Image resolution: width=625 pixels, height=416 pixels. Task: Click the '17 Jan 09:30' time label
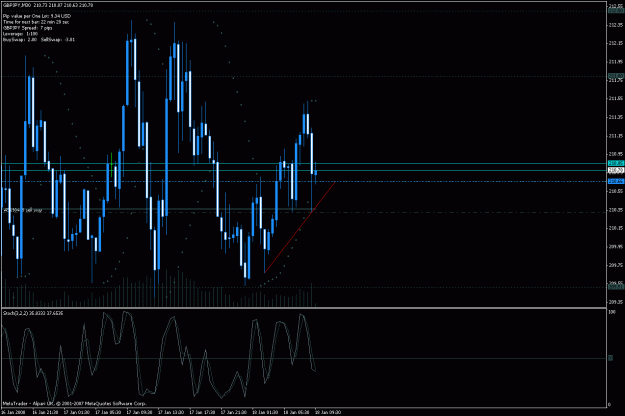coord(140,413)
